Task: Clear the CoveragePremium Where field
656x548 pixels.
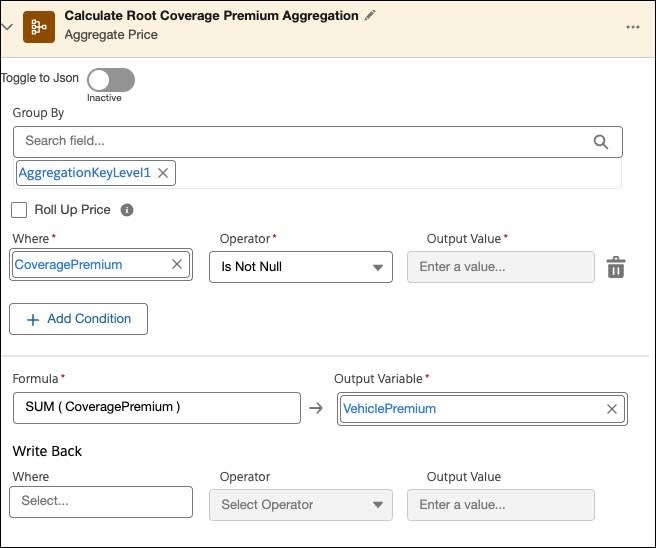Action: (177, 264)
